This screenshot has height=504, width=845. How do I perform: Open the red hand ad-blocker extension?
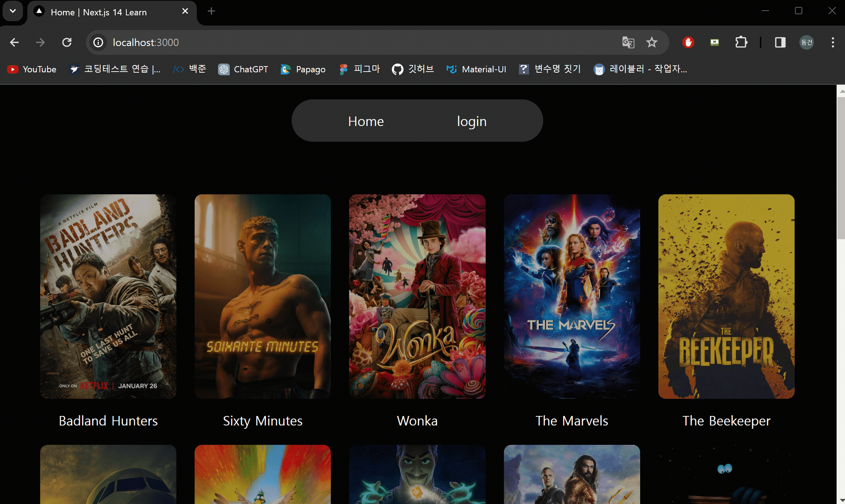click(688, 42)
